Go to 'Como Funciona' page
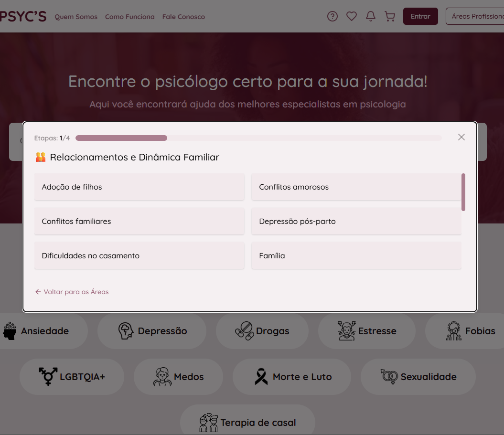The width and height of the screenshot is (504, 435). (129, 17)
